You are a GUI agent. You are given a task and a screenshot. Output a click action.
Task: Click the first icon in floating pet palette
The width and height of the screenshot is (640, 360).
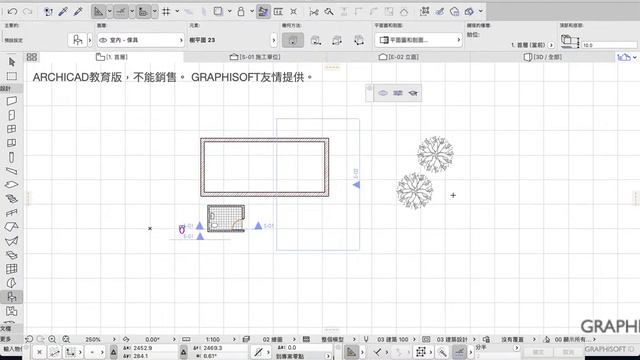(383, 93)
